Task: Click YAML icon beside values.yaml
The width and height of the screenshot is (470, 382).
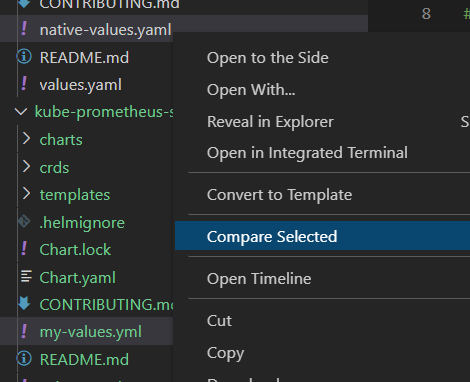Action: pyautogui.click(x=24, y=84)
